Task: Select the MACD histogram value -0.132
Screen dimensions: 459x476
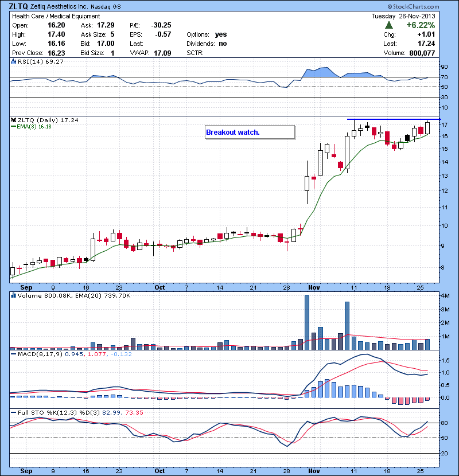Action: click(x=121, y=354)
